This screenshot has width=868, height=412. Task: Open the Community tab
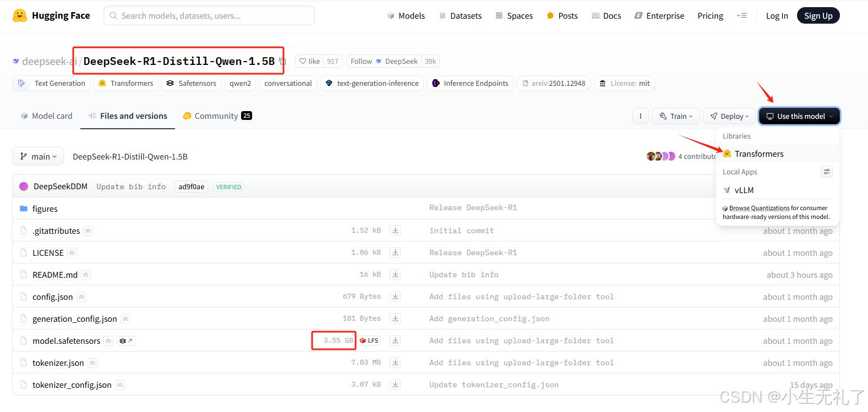click(217, 116)
